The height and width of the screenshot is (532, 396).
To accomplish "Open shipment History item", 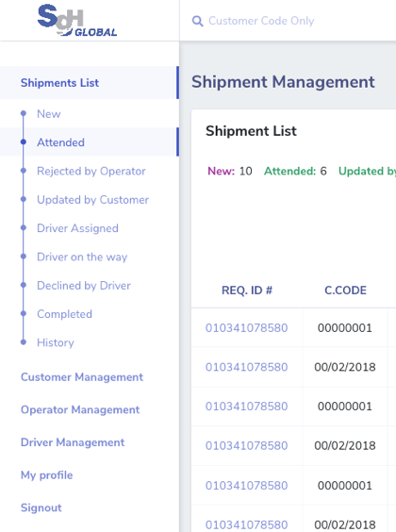I will [x=56, y=342].
